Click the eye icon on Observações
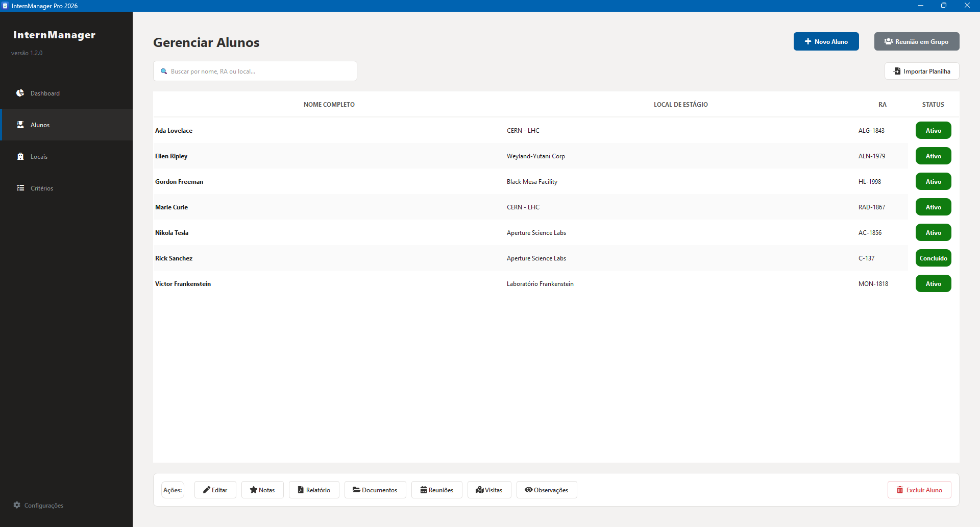This screenshot has height=527, width=980. (528, 490)
